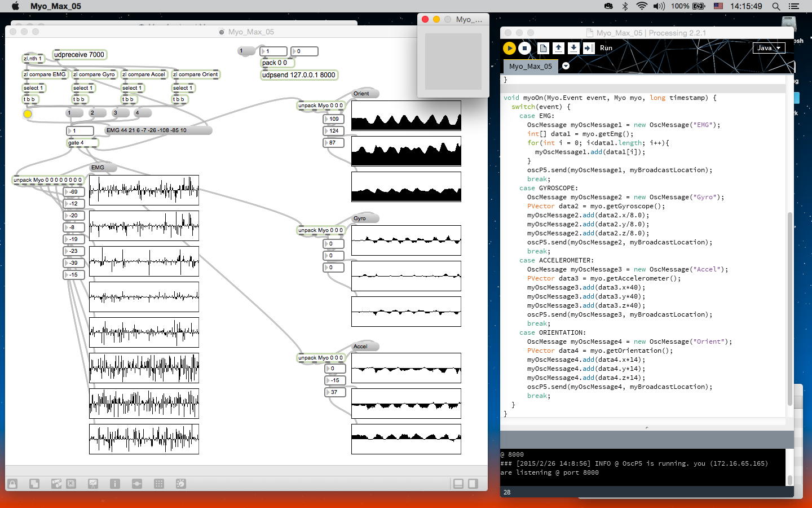
Task: Open the Java mode dropdown
Action: click(x=768, y=48)
